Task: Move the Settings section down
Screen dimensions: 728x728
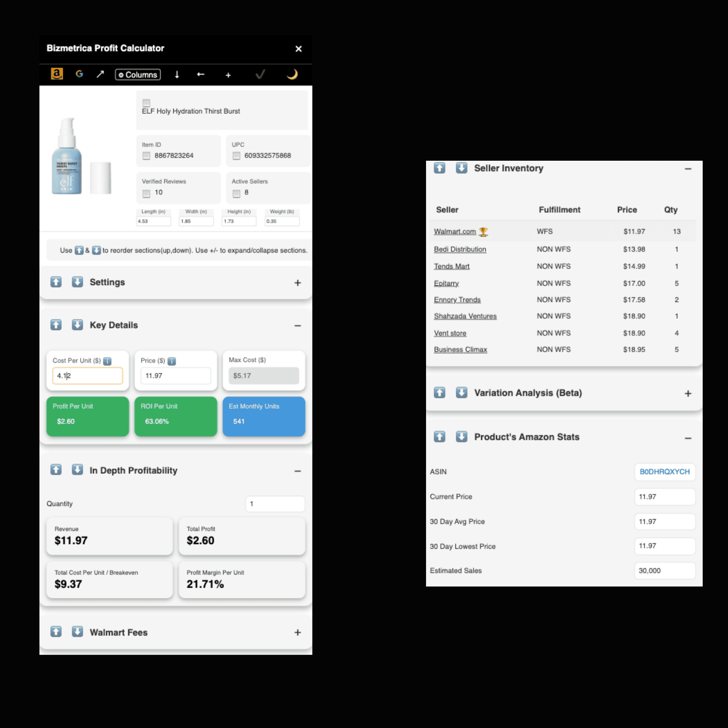Action: tap(77, 282)
